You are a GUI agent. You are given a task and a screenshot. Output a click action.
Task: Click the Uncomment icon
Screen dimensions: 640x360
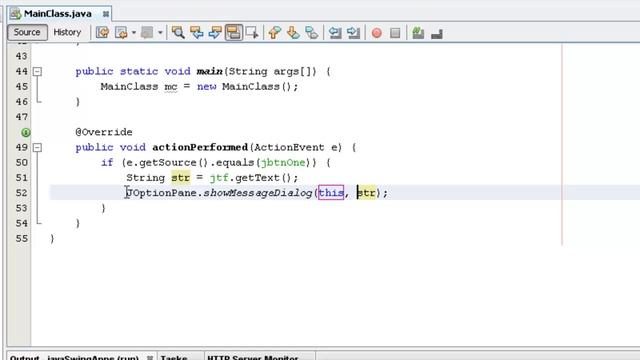437,33
